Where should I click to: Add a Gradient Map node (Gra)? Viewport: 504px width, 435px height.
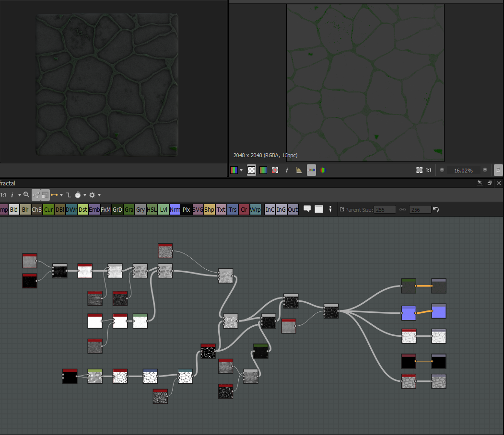point(129,210)
